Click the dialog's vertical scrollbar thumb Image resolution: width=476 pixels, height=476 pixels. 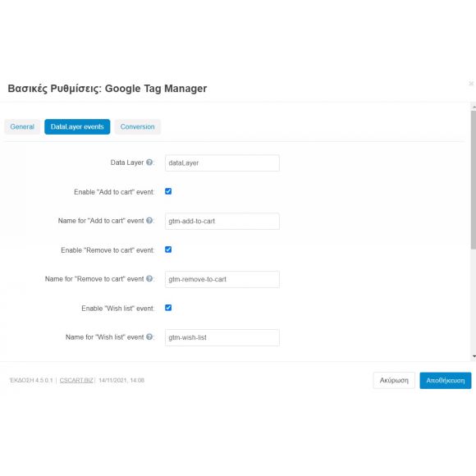click(474, 180)
